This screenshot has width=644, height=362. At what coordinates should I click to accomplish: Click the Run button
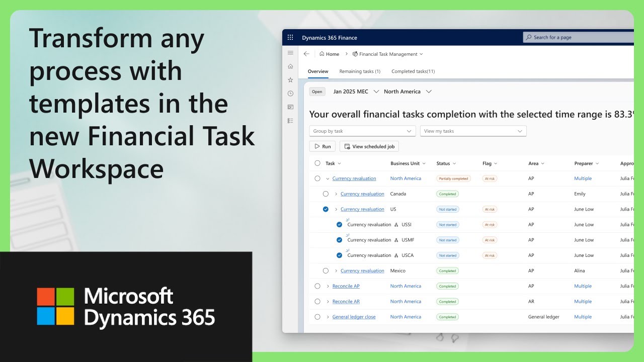322,146
